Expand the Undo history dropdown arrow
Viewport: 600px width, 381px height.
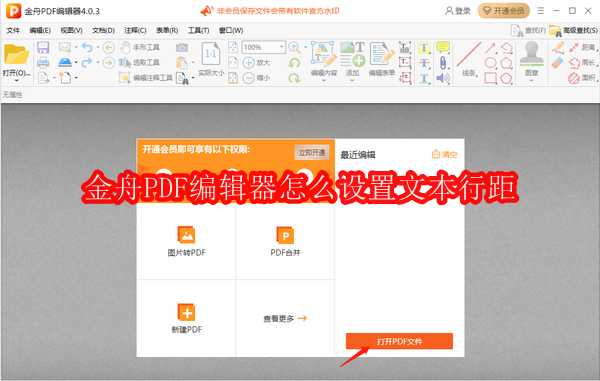click(98, 47)
